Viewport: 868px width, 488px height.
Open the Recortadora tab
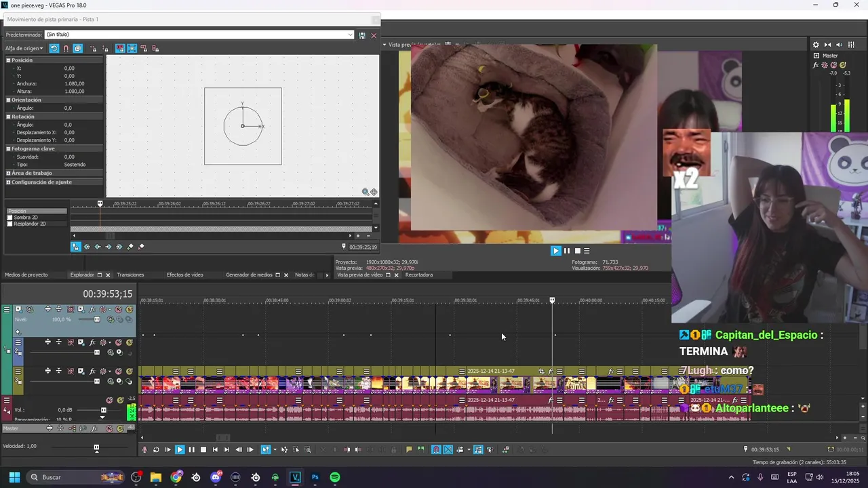tap(419, 274)
